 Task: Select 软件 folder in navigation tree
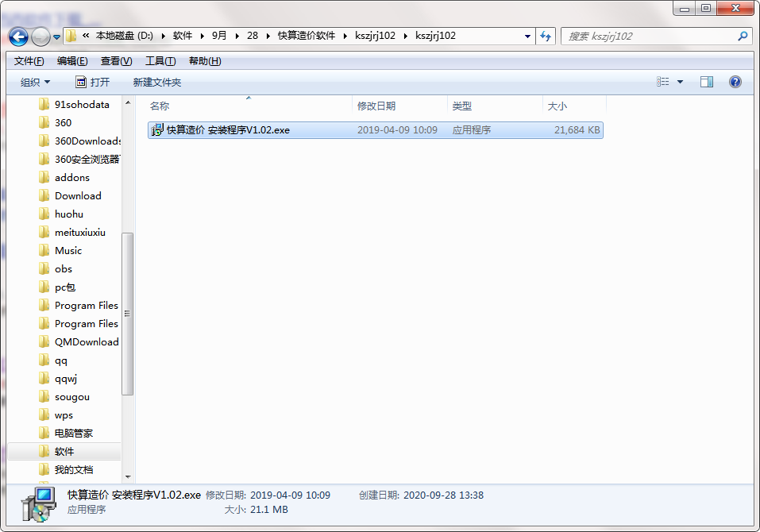click(x=64, y=452)
